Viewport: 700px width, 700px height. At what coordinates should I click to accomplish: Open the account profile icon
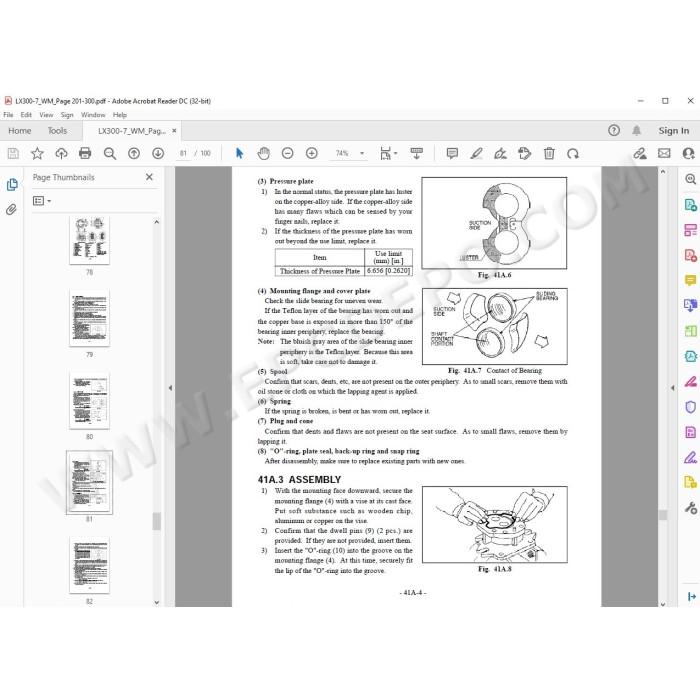[689, 154]
